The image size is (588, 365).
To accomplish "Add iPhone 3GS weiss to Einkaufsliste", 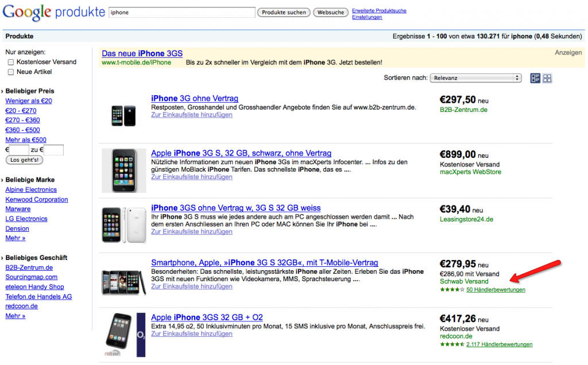I will tap(192, 232).
